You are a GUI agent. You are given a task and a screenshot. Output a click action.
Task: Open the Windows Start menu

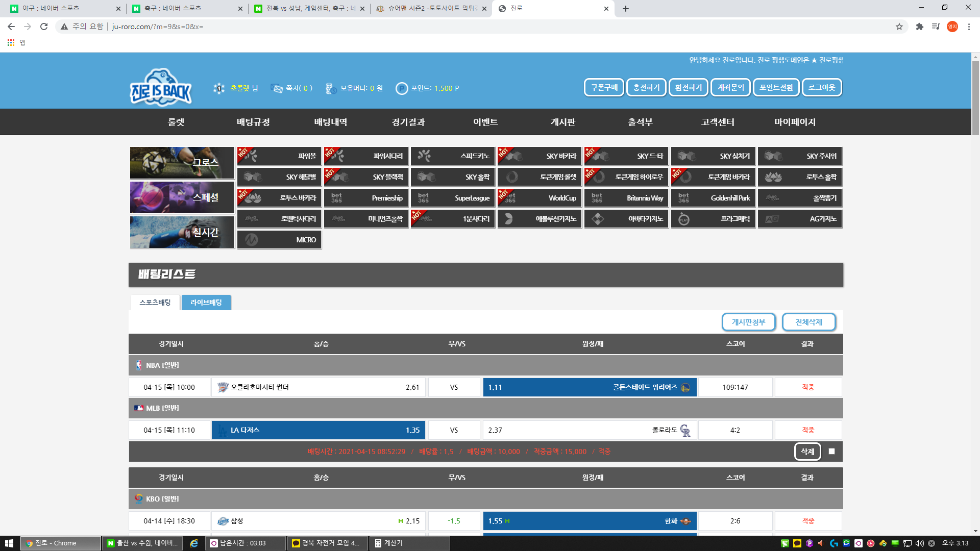point(9,543)
